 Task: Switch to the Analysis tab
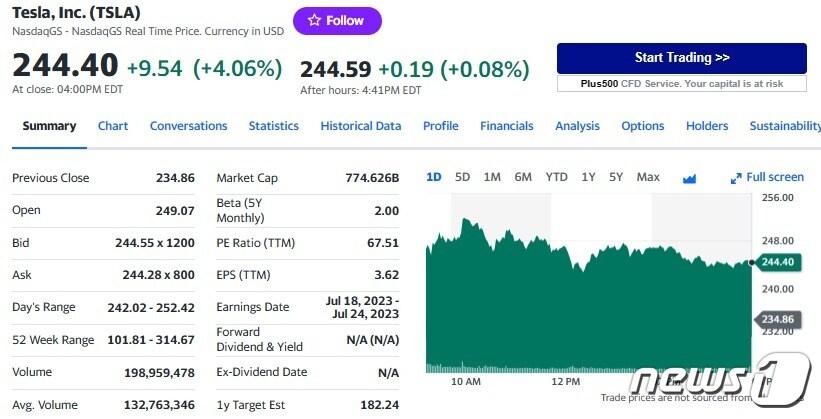pos(577,126)
